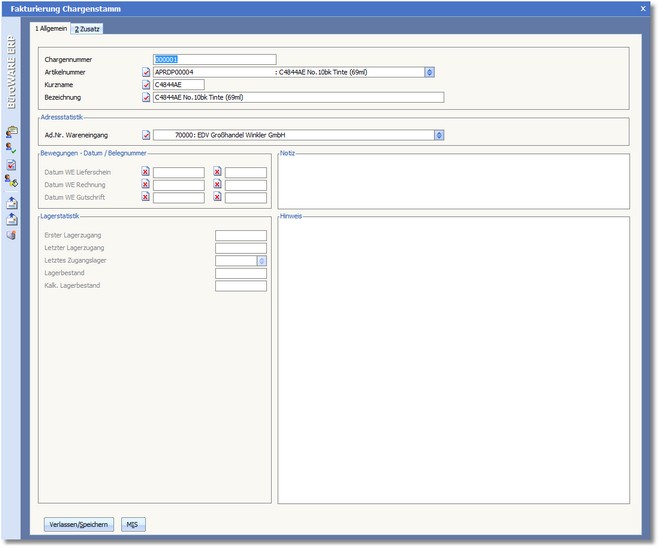Toggle the checkbox next to Artikelnummer
Viewport: 659px width, 548px height.
pos(146,72)
